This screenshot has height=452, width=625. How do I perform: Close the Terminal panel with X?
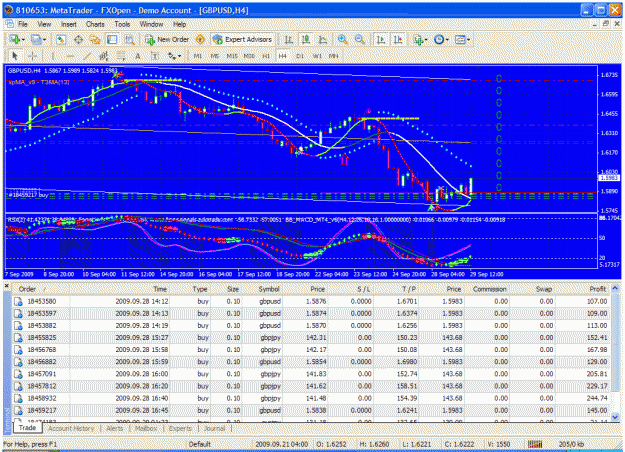coord(7,285)
